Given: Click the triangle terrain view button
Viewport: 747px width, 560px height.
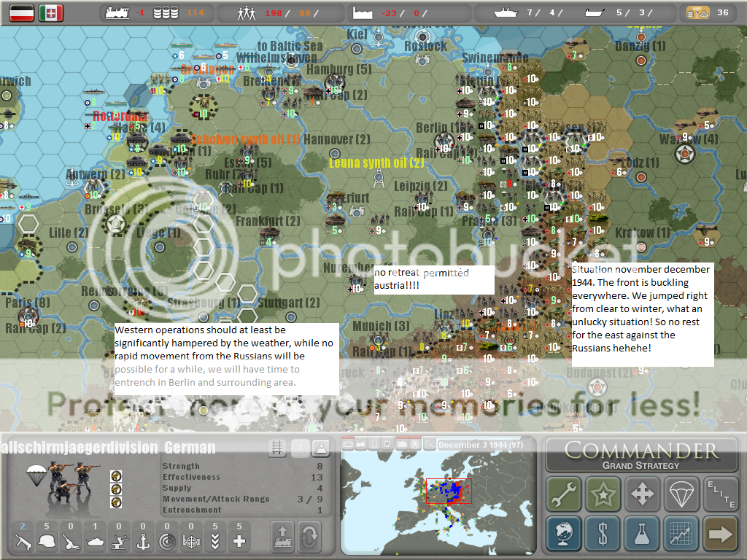Looking at the screenshot, I should pyautogui.click(x=321, y=448).
